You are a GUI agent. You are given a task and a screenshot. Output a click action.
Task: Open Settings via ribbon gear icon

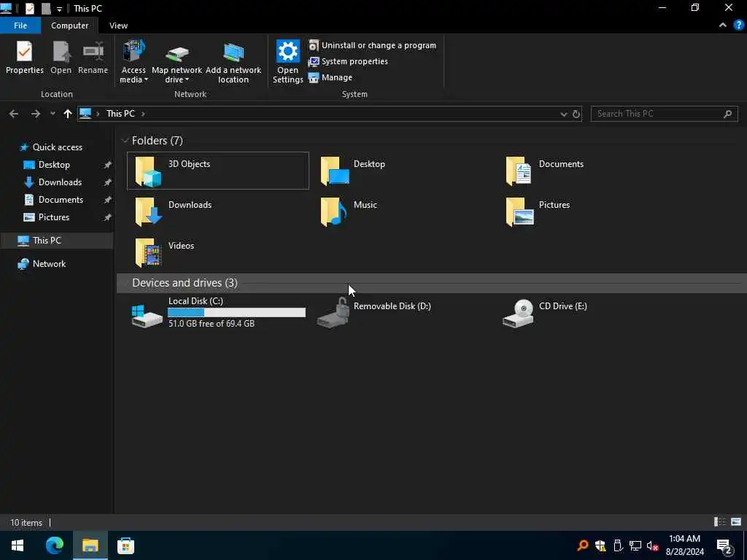287,62
